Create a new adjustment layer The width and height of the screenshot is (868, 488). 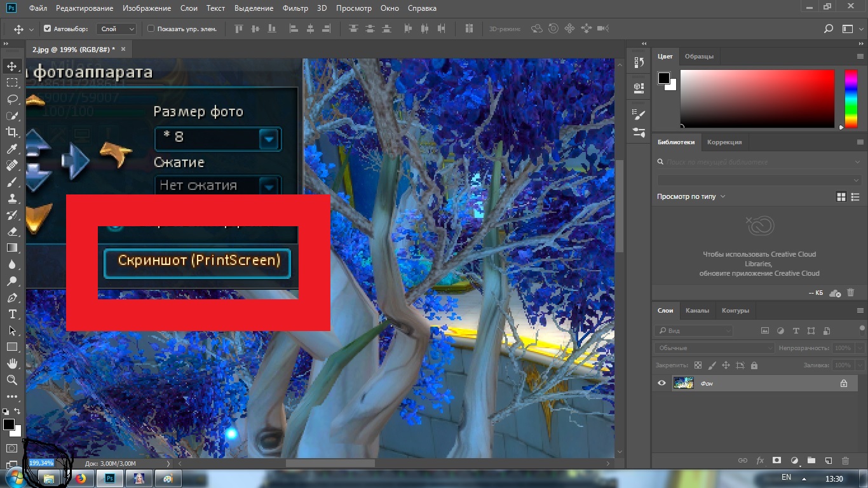point(794,461)
